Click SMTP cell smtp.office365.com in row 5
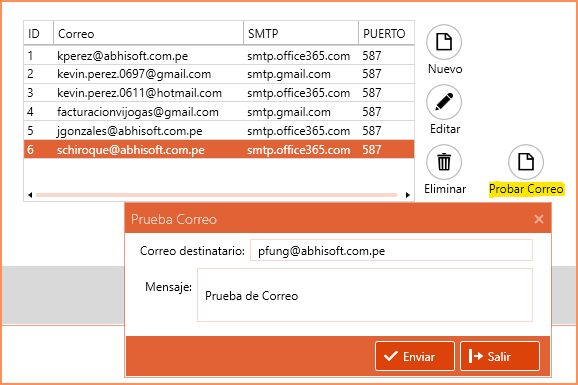 (299, 131)
